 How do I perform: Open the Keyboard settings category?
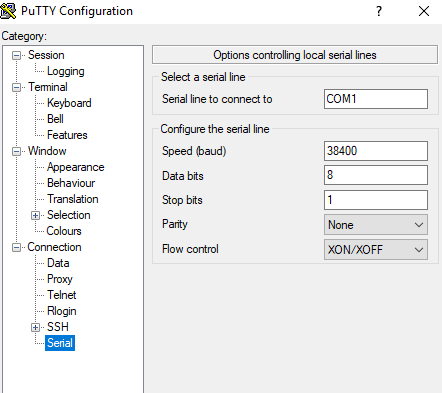69,103
